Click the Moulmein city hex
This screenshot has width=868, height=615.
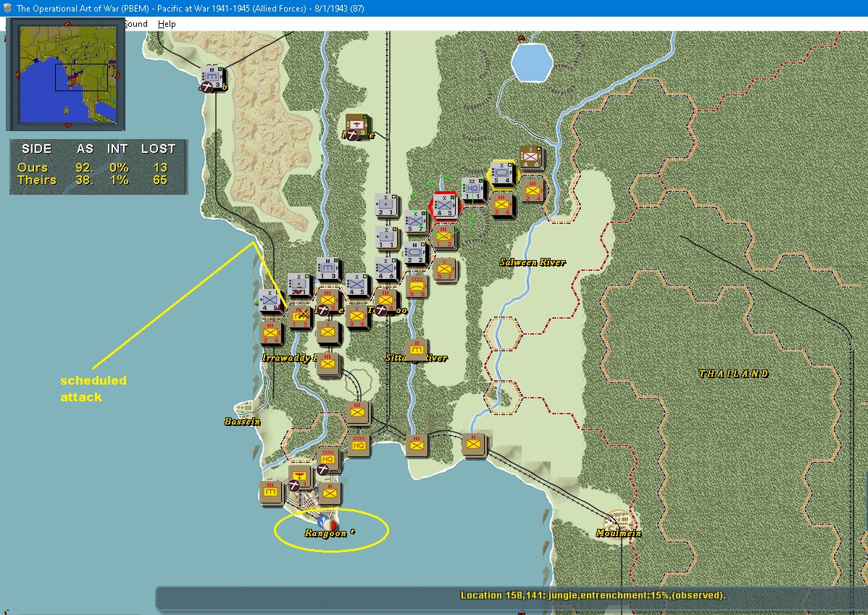point(619,522)
